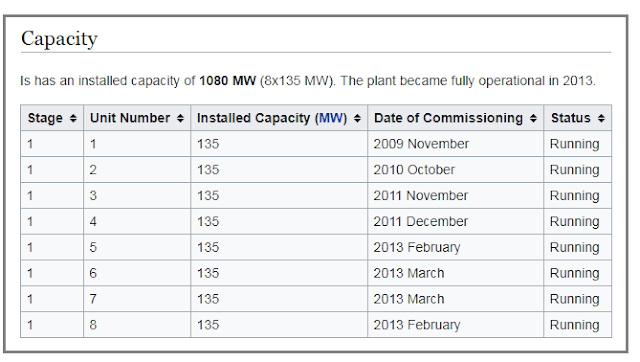640x362 pixels.
Task: Select the Unit Number header text
Action: click(x=130, y=118)
